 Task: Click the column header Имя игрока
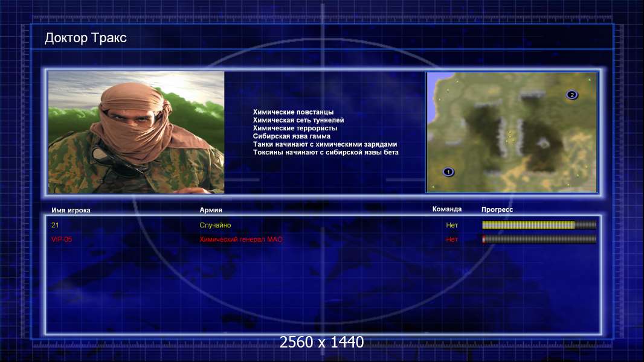(71, 211)
